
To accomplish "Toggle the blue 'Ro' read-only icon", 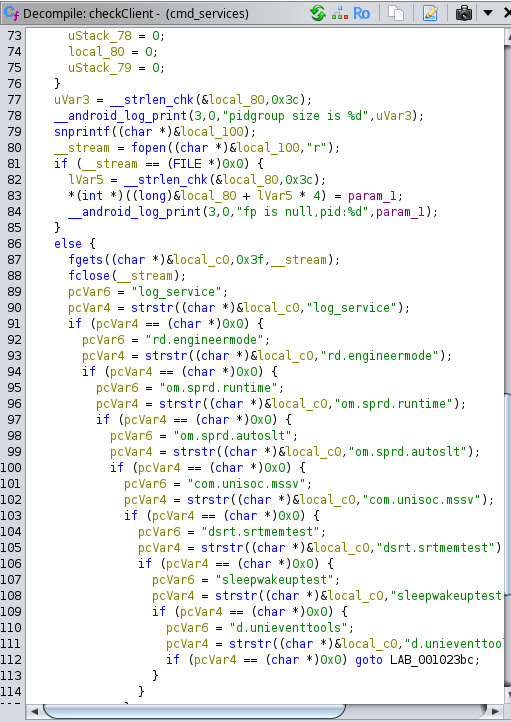I will [x=361, y=13].
